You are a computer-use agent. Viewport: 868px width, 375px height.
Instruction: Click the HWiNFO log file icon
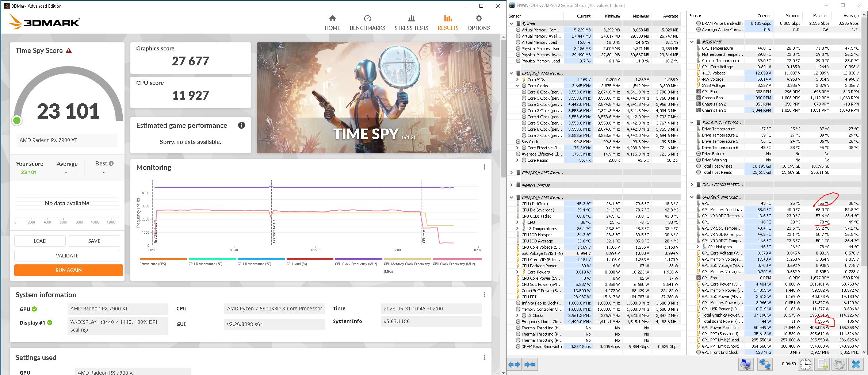point(822,364)
